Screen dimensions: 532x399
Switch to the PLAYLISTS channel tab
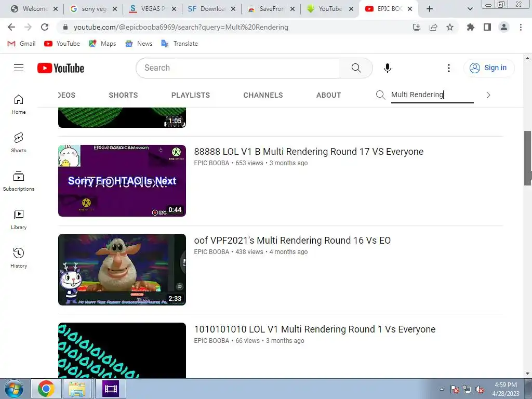[x=190, y=95]
